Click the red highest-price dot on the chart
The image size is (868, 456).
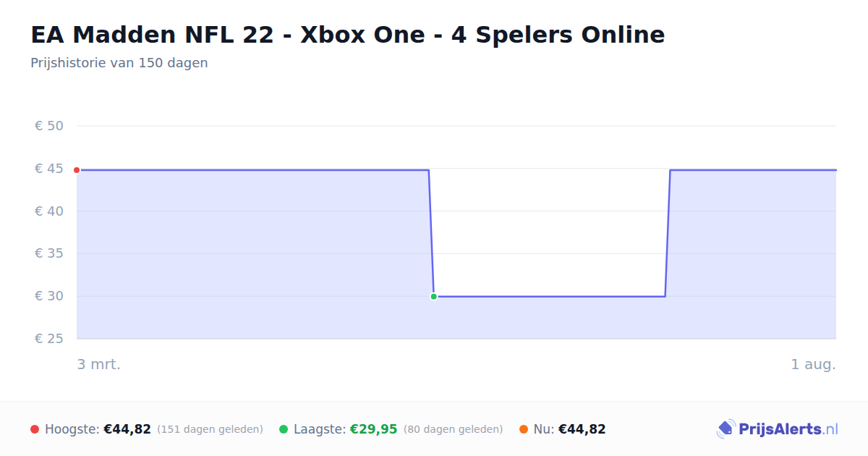coord(77,170)
